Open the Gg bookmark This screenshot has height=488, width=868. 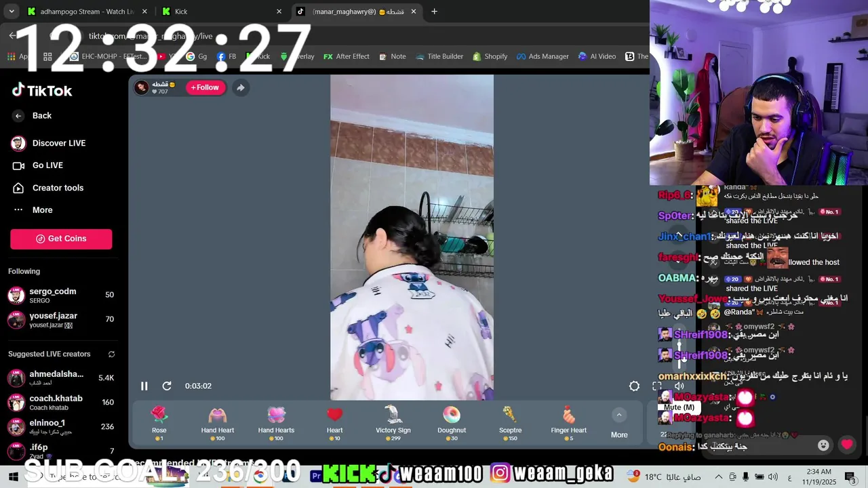point(196,56)
